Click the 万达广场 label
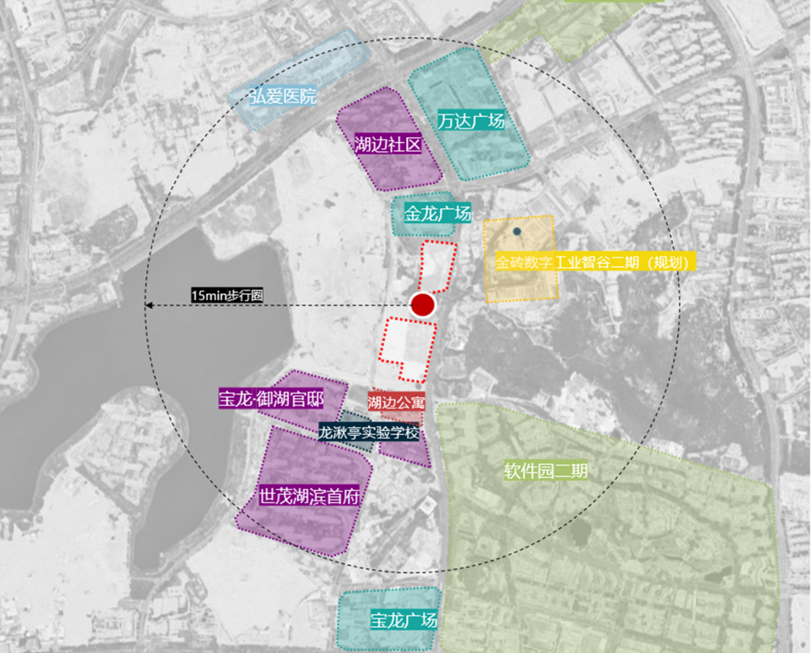 coord(471,120)
